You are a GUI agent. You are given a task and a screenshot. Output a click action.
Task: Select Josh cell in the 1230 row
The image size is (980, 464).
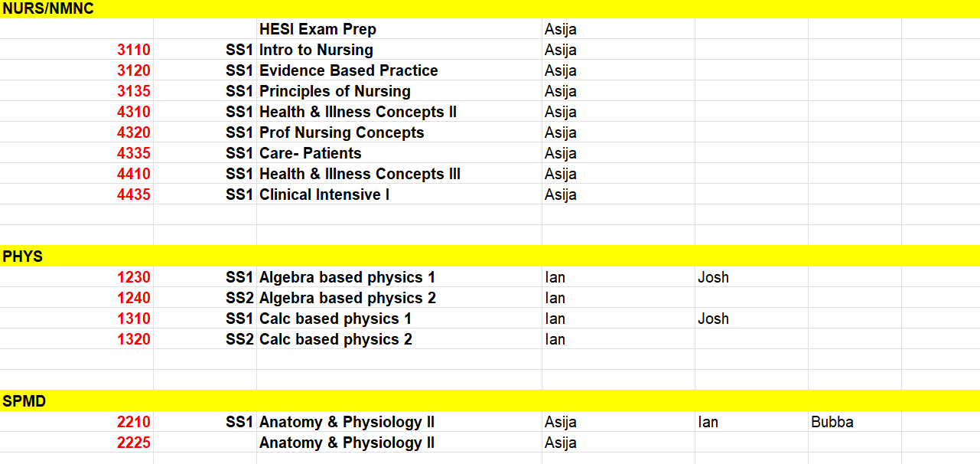(751, 277)
